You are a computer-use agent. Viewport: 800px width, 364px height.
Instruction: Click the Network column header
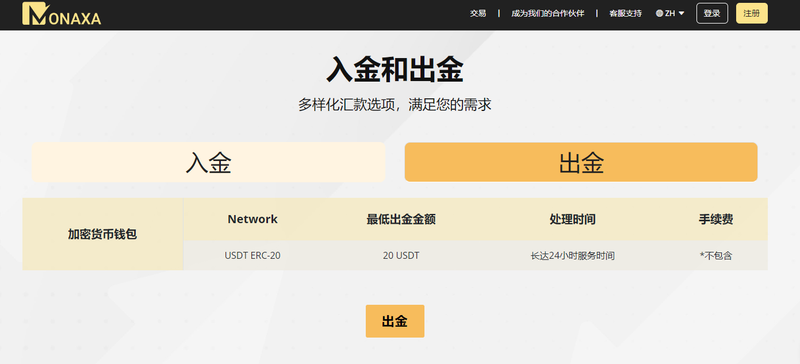(253, 219)
